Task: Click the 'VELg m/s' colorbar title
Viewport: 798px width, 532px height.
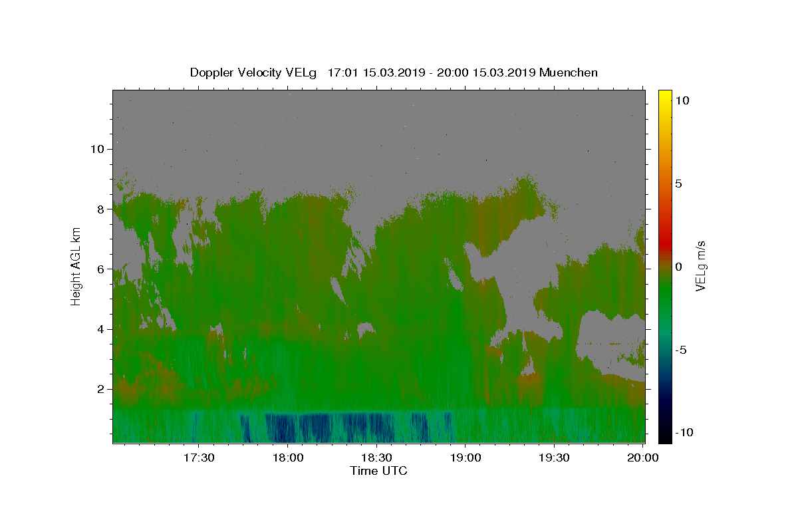Action: (x=702, y=266)
